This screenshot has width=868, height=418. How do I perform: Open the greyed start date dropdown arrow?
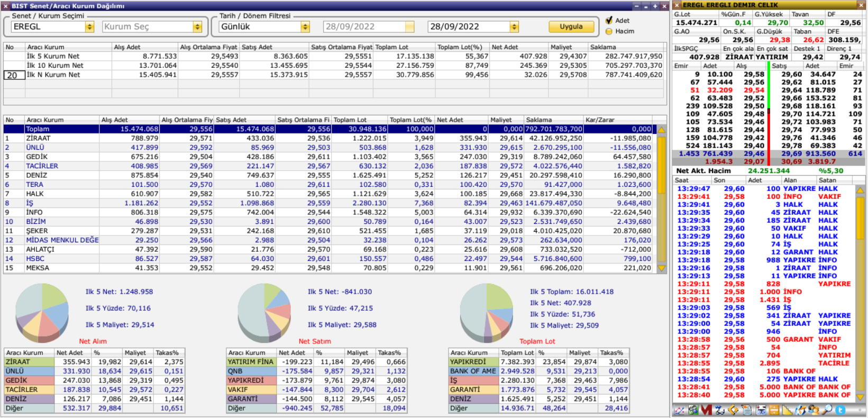click(x=410, y=26)
